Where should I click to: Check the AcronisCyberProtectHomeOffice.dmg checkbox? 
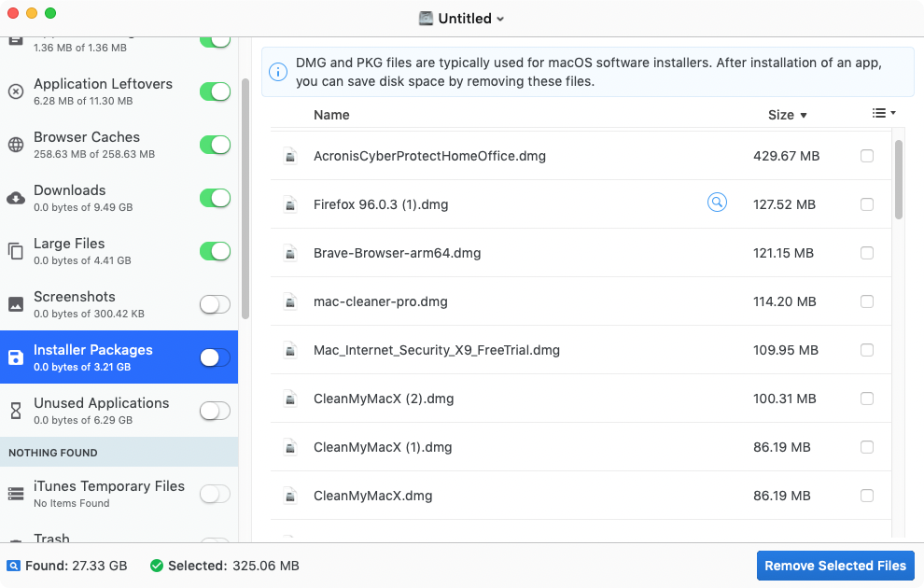click(x=867, y=156)
